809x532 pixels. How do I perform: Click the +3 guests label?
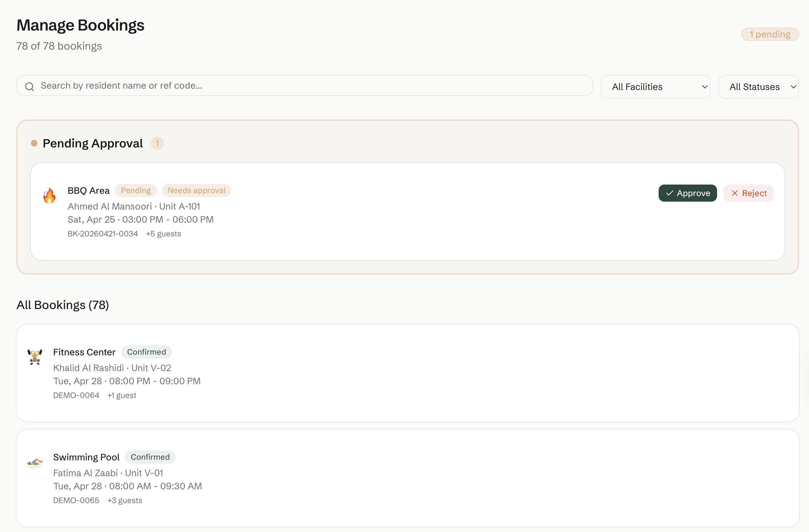[x=125, y=500]
